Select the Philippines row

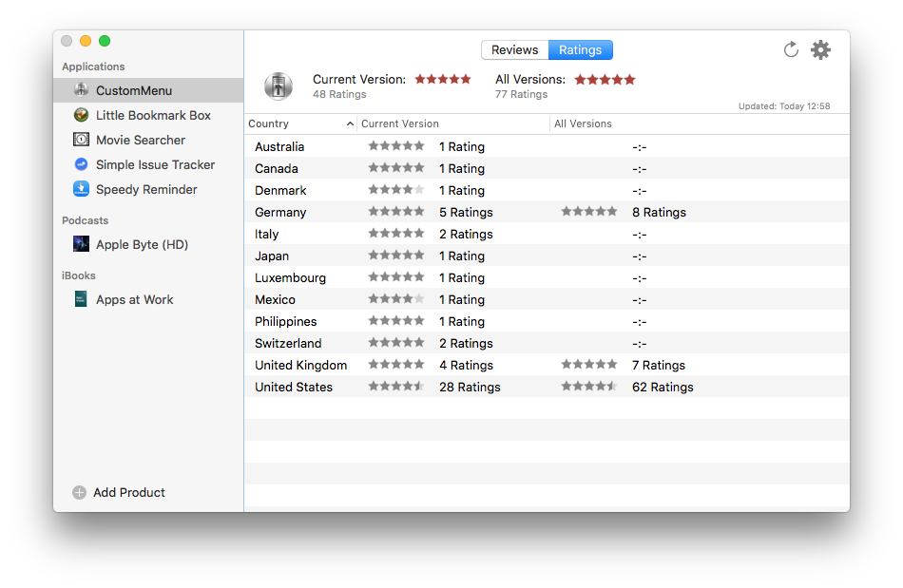click(x=548, y=322)
